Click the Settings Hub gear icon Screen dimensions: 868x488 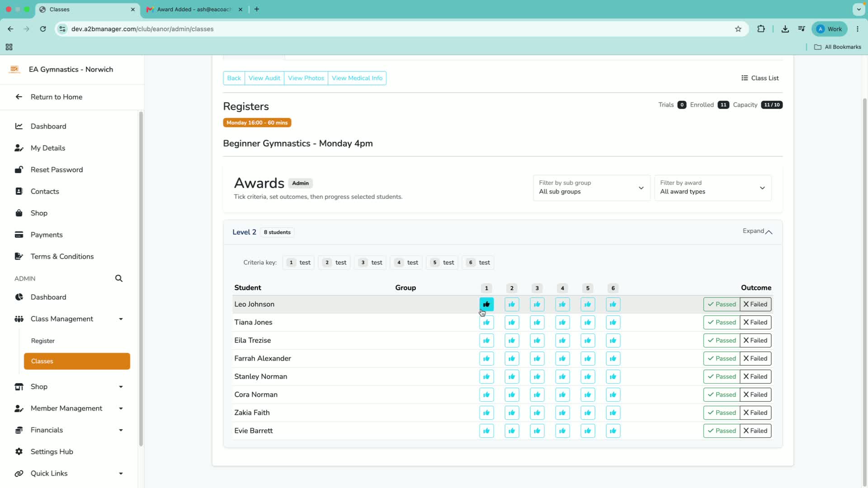(x=19, y=451)
